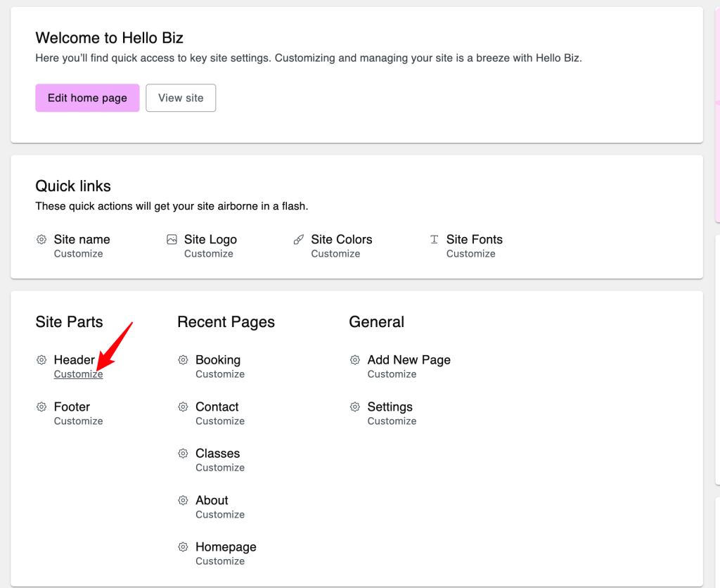This screenshot has height=588, width=720.
Task: Open View site button
Action: pyautogui.click(x=181, y=98)
